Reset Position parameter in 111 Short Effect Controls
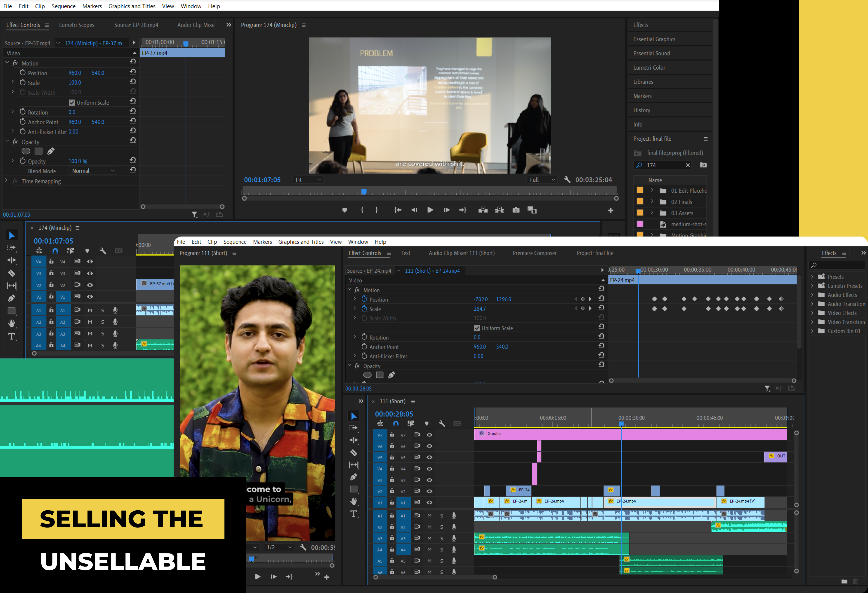 tap(601, 299)
